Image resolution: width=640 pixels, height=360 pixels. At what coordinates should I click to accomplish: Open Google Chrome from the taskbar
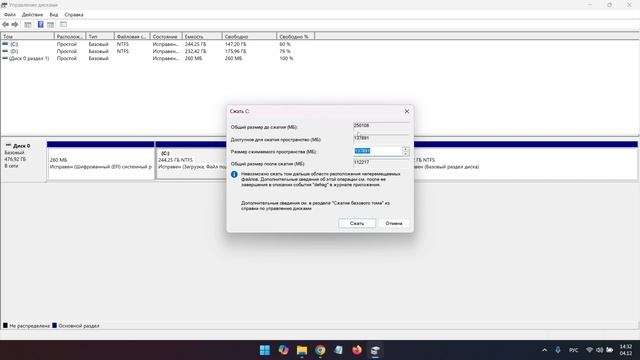pos(320,350)
